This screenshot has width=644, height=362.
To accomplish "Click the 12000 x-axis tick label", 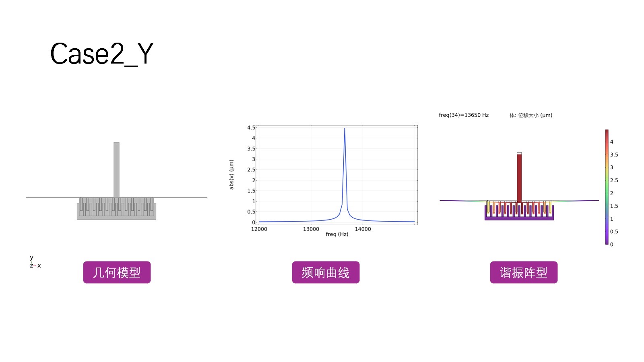I will (x=259, y=229).
